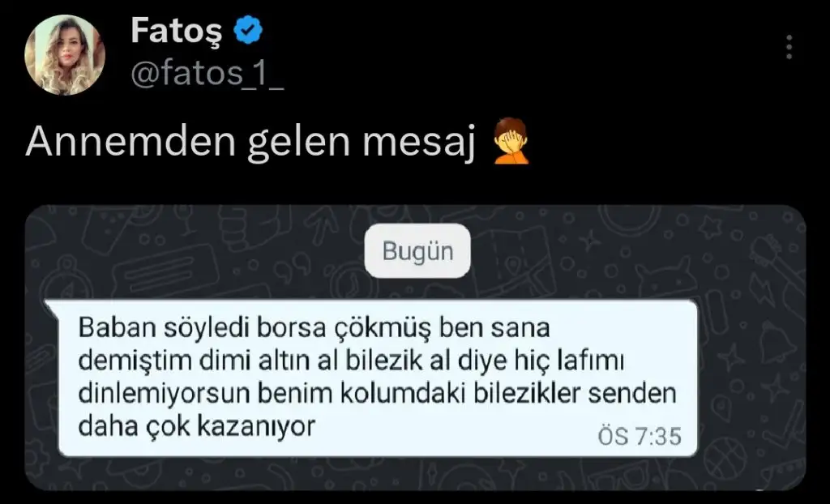Open the three-dot more options menu

(x=789, y=47)
